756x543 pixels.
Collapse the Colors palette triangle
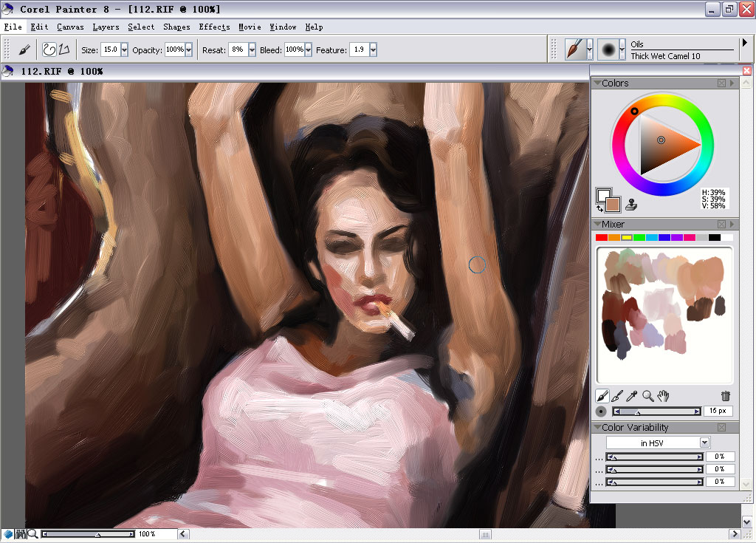(597, 83)
